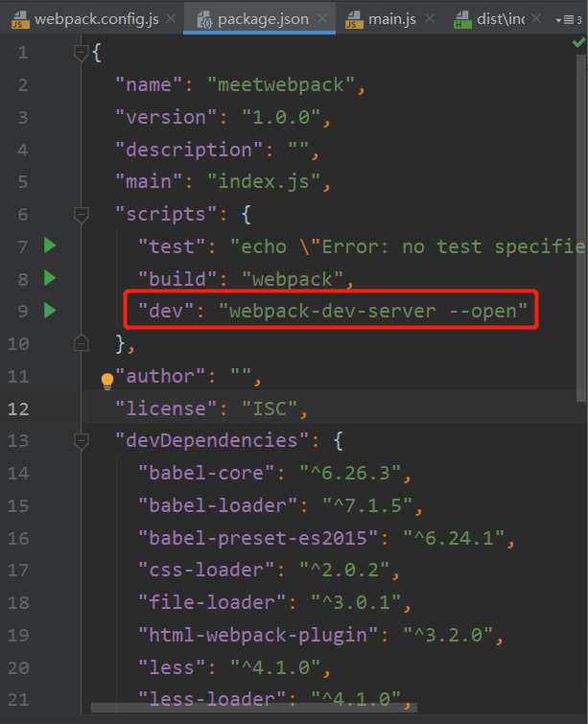Click the "file-loader" key
The image size is (588, 724).
212,602
